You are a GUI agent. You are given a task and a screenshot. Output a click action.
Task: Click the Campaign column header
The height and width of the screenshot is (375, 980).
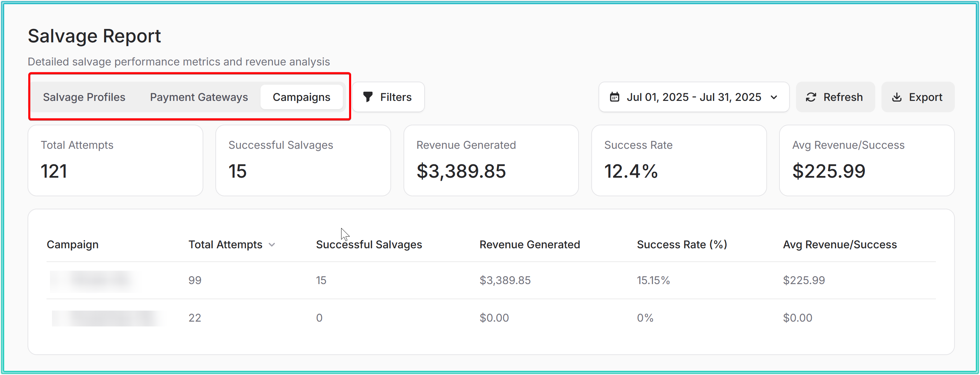click(72, 244)
